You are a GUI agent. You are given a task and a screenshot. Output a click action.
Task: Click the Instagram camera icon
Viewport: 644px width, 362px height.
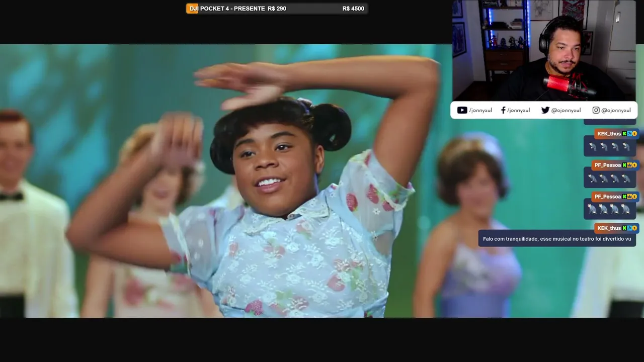[596, 110]
